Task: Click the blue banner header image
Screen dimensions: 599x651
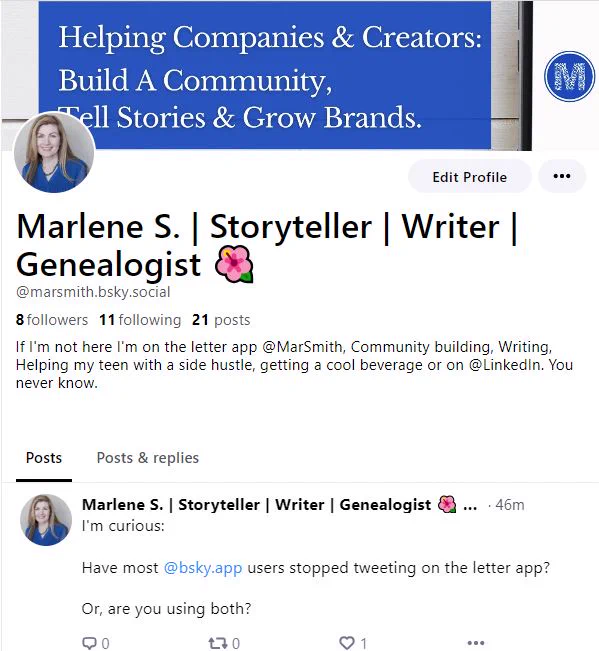Action: click(x=266, y=75)
